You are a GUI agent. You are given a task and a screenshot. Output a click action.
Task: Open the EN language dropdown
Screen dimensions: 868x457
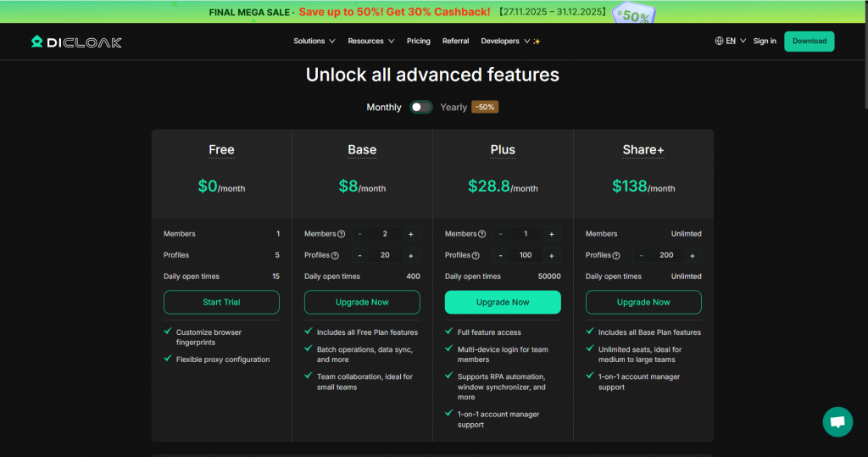735,41
